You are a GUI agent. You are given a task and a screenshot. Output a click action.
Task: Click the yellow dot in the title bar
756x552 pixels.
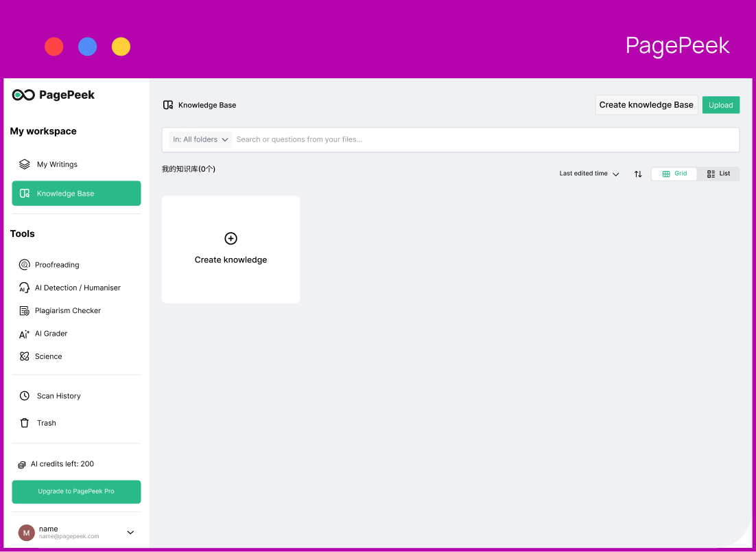[x=121, y=47]
